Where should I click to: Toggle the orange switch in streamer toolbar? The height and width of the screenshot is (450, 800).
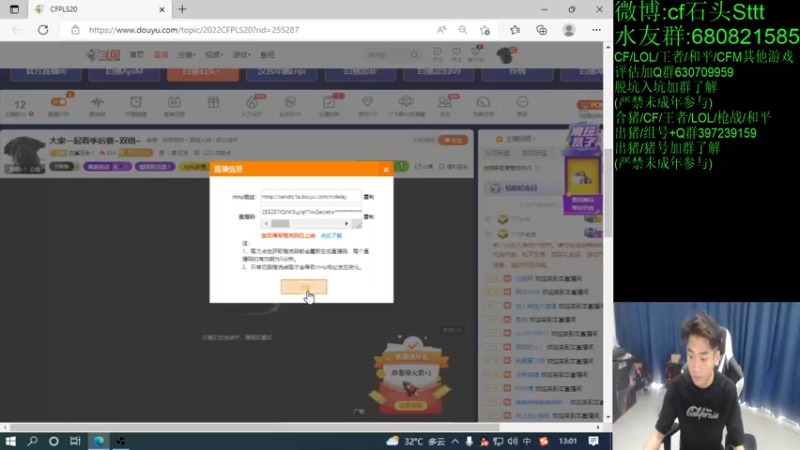(x=58, y=102)
